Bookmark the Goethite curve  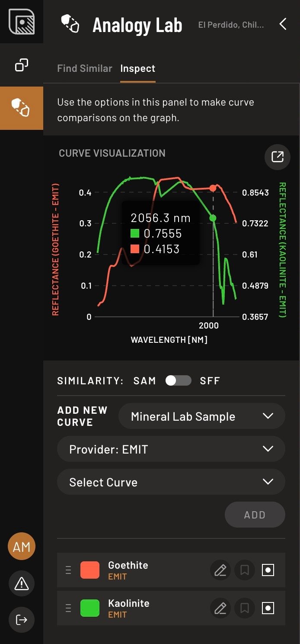[244, 570]
